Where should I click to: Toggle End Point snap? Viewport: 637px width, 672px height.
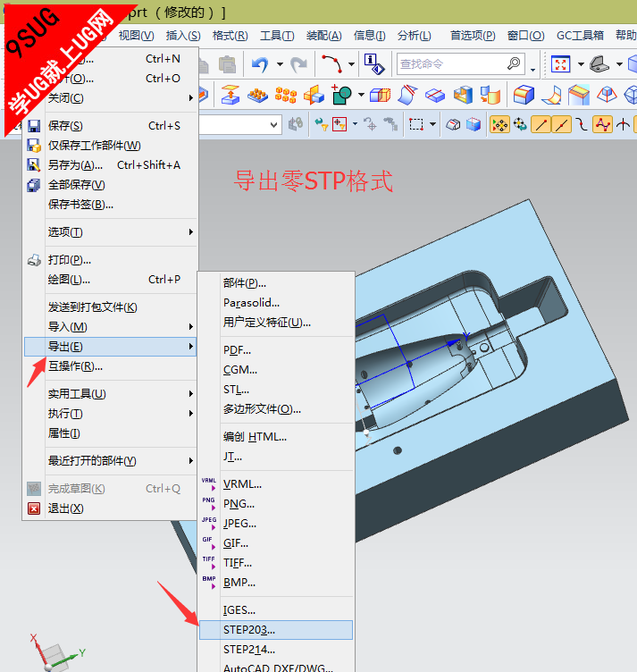pos(541,125)
